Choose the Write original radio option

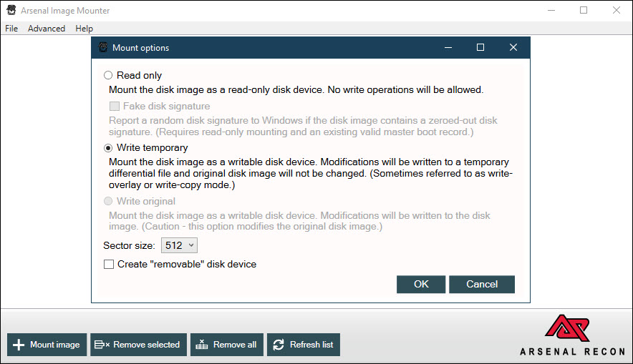(x=108, y=201)
